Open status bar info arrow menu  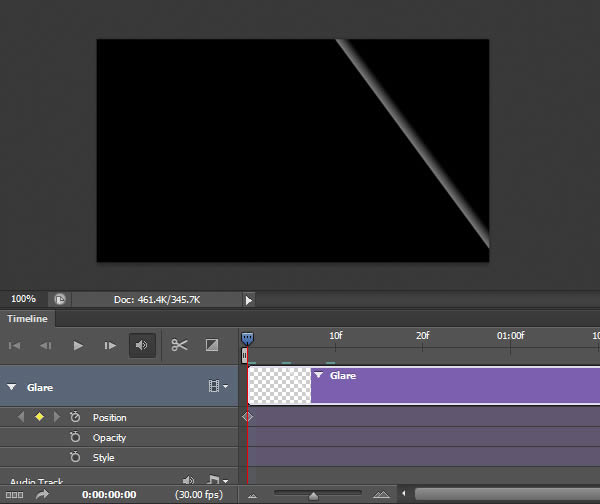coord(249,300)
